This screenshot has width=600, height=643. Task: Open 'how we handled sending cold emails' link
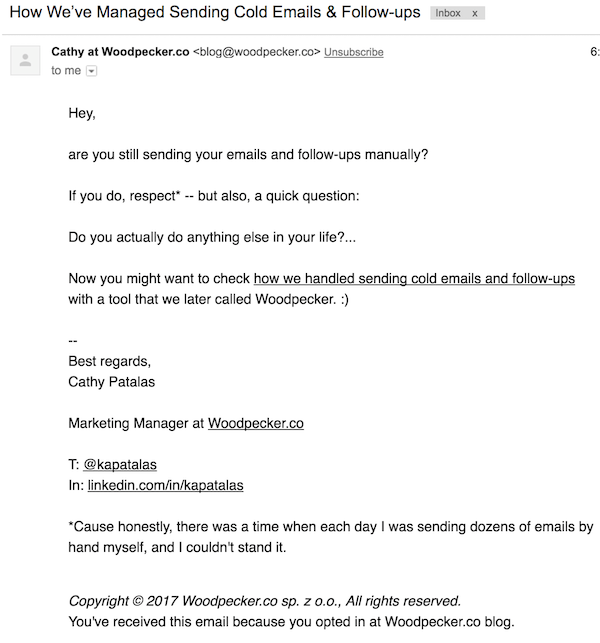414,278
